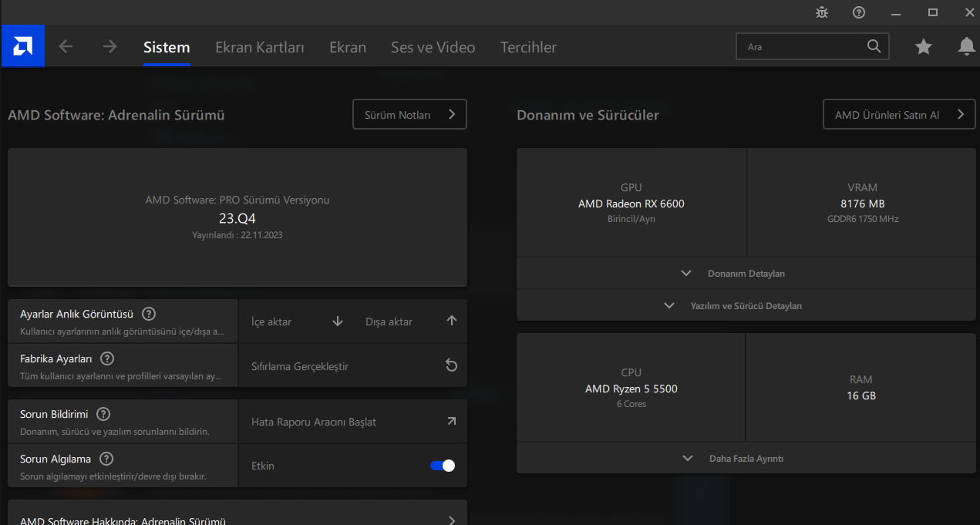The image size is (980, 525).
Task: Show help for Ayarlar Anlık Görüntüsü
Action: (x=149, y=314)
